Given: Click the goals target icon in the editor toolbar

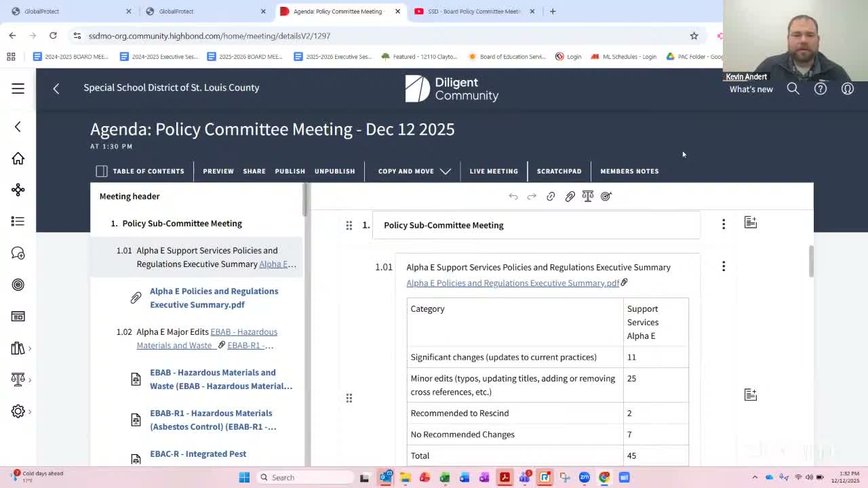Looking at the screenshot, I should click(x=606, y=196).
